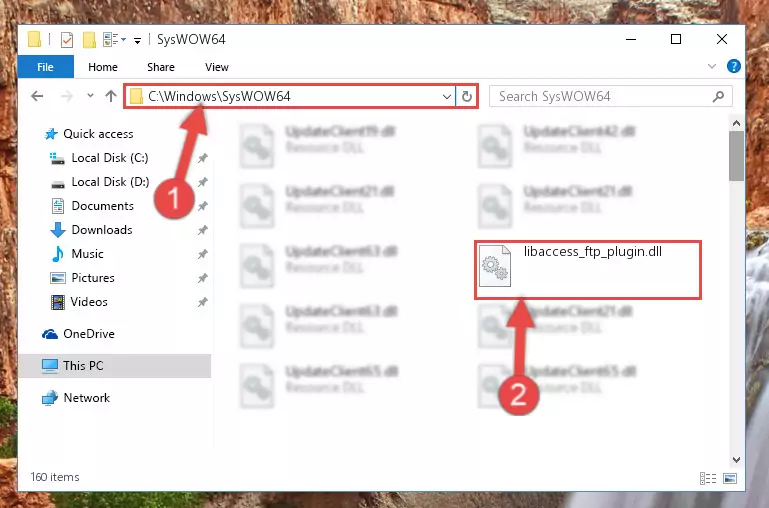The image size is (769, 508).
Task: Click the scroll down arrow of the file list
Action: click(x=736, y=459)
